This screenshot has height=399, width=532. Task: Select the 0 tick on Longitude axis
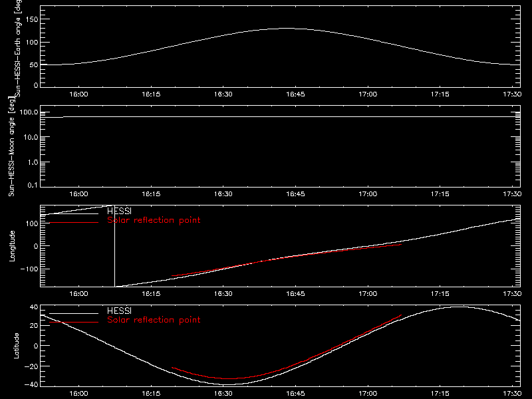[36, 246]
